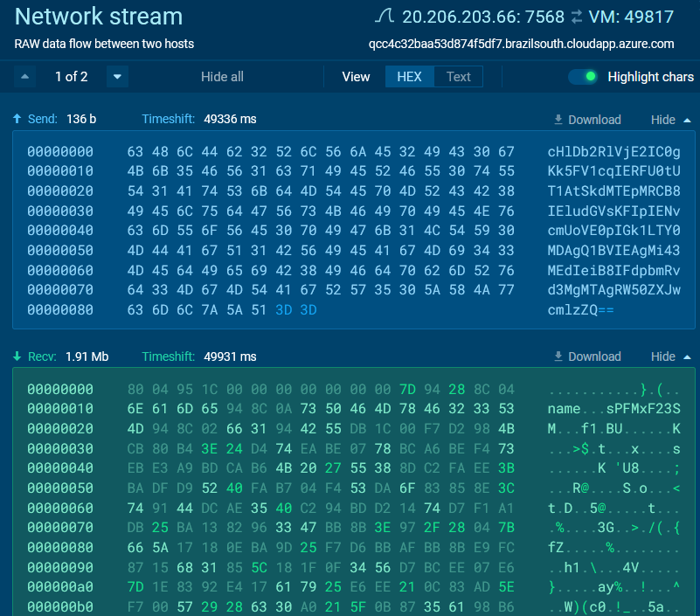Select Recv offset 00000010 row
The width and height of the screenshot is (700, 616).
pos(354,408)
